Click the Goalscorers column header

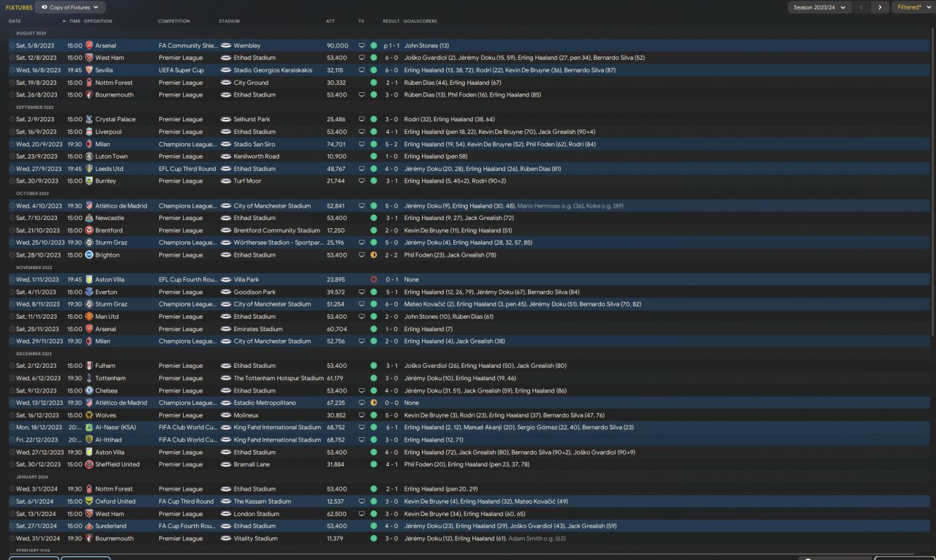pos(419,21)
